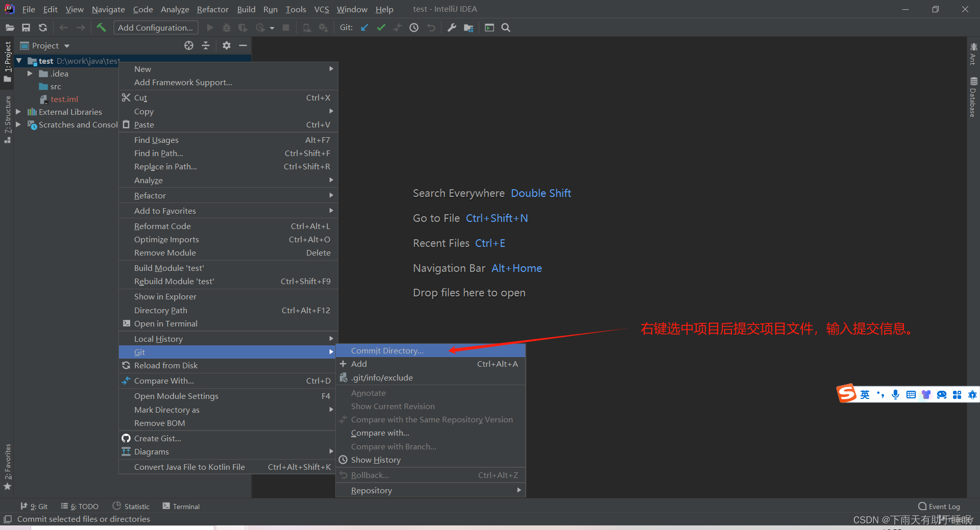This screenshot has height=530, width=980.
Task: Choose Reload from Disk
Action: pos(228,365)
